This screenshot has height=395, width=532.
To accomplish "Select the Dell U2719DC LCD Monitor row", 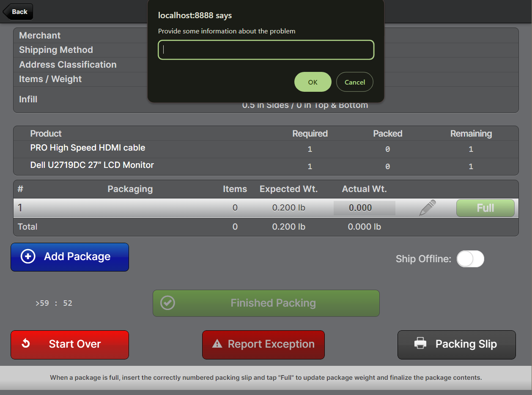I will (x=92, y=165).
